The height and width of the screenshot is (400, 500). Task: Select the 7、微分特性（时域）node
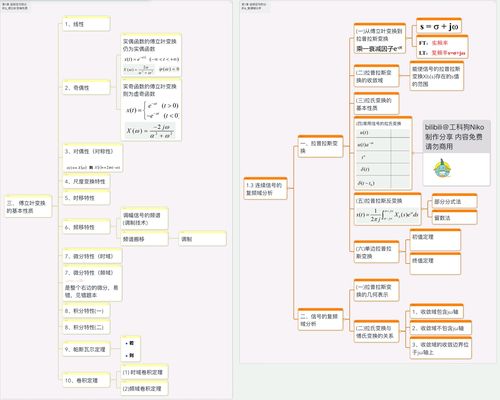[x=92, y=256]
